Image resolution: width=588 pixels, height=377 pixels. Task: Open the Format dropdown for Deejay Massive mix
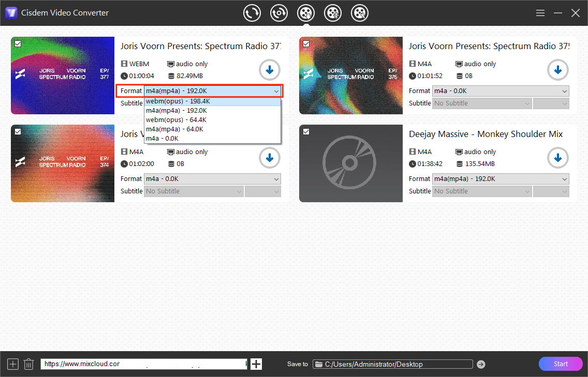(x=501, y=178)
